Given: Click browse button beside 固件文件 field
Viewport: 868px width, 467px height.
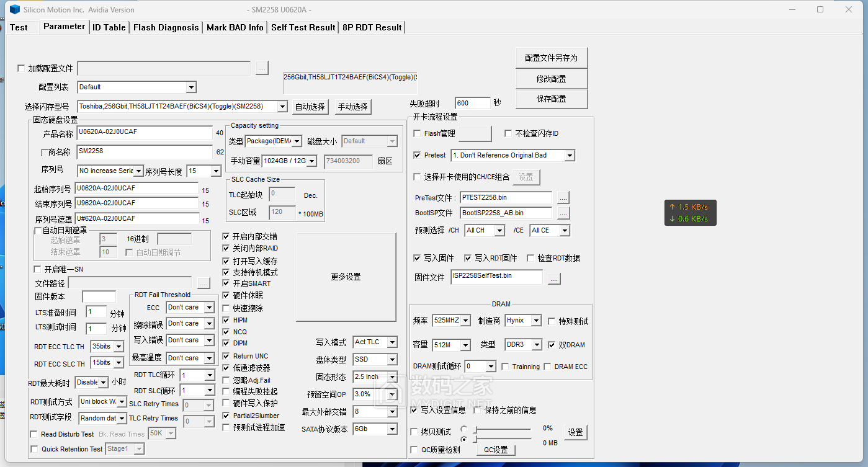Looking at the screenshot, I should (554, 278).
